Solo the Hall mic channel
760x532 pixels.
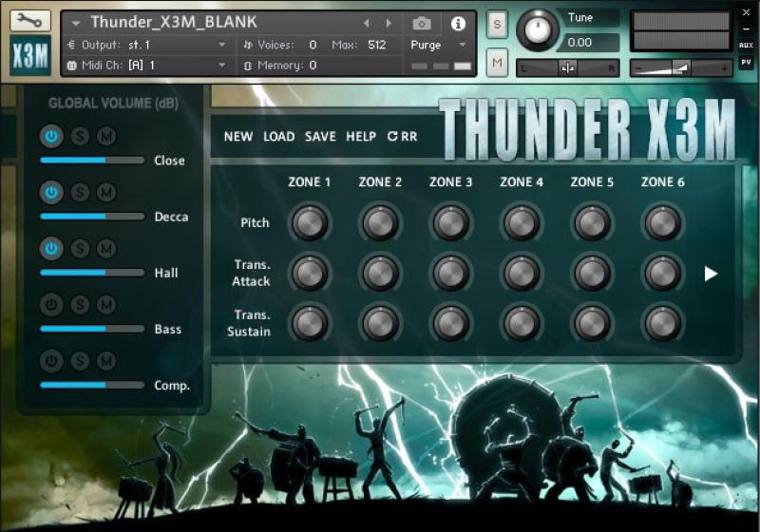tap(80, 249)
